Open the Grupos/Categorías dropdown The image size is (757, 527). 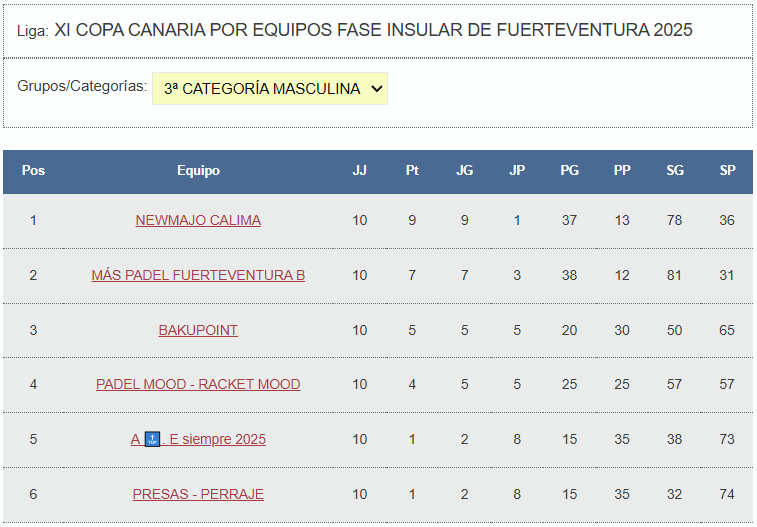(270, 88)
